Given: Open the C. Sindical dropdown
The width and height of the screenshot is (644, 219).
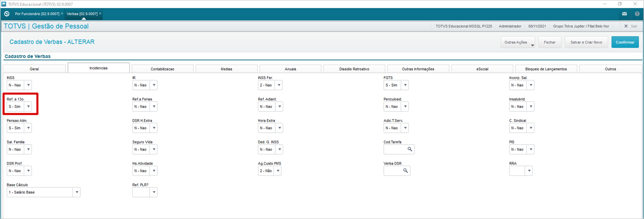Looking at the screenshot, I should click(522, 128).
